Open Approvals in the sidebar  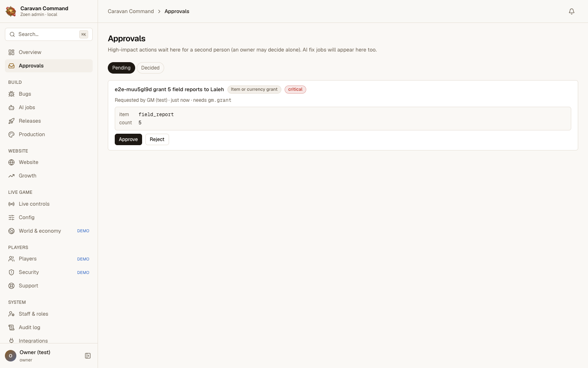point(49,66)
